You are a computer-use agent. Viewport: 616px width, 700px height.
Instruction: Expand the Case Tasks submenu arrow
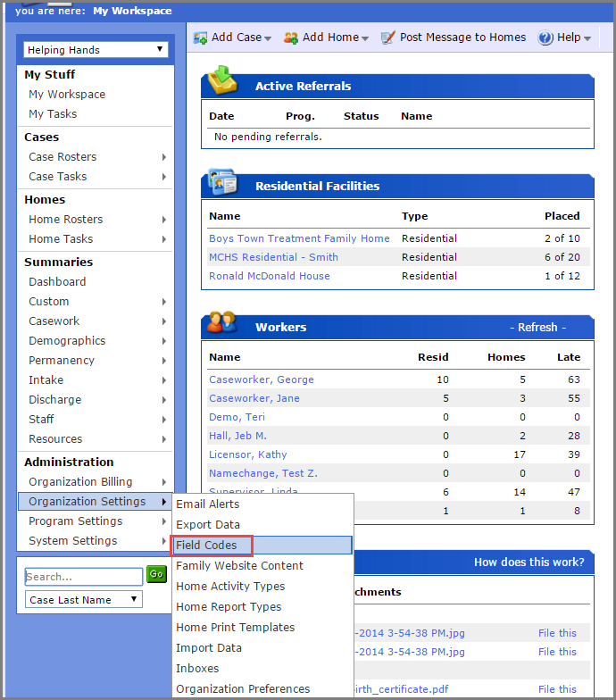[x=164, y=177]
